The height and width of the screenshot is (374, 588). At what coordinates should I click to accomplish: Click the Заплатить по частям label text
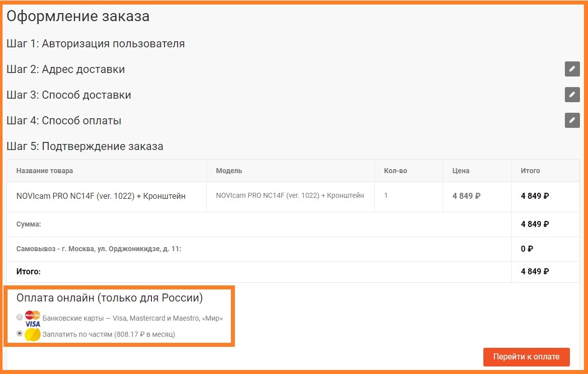tap(109, 334)
